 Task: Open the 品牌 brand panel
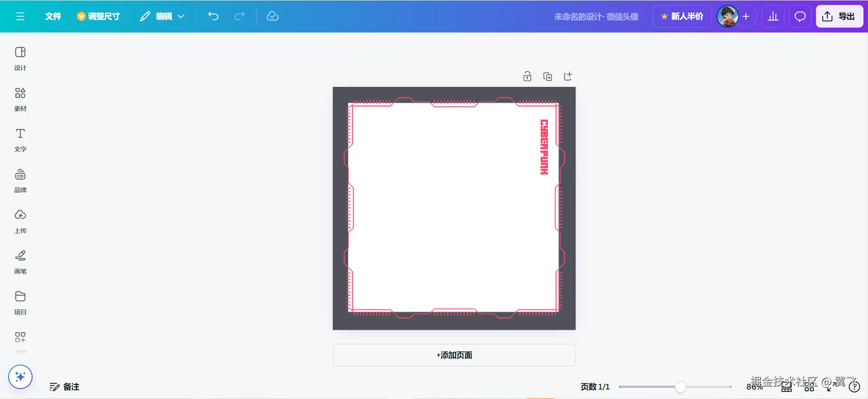(x=20, y=181)
